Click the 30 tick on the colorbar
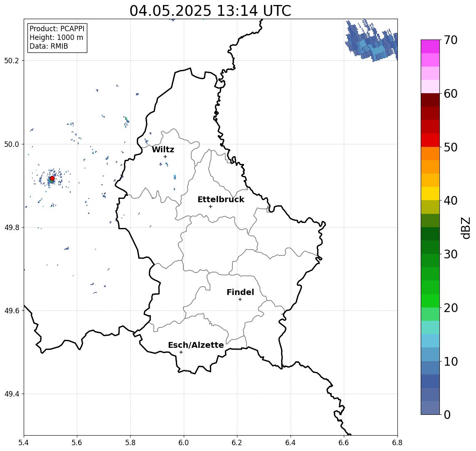 pos(451,254)
